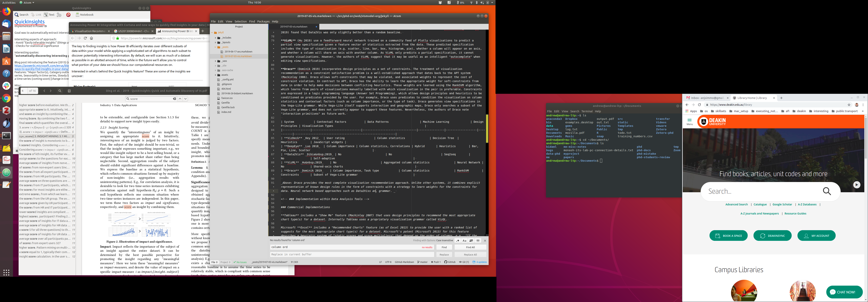Clear the score search field in PDF viewer

(x=174, y=99)
